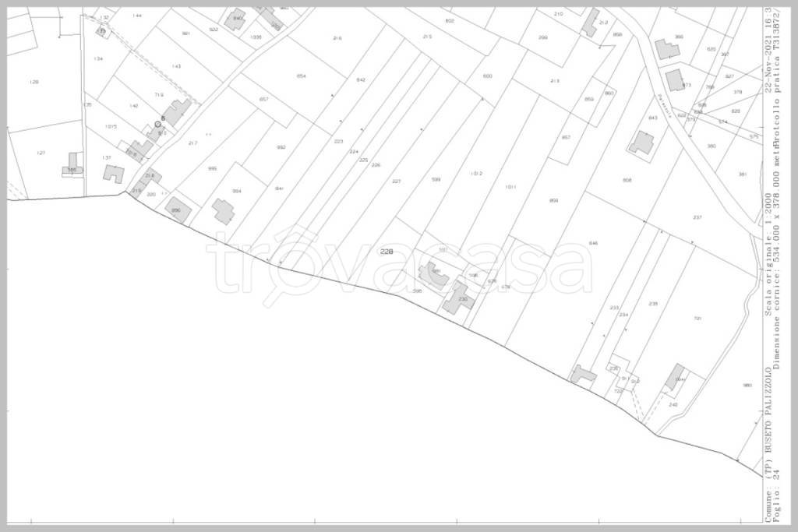Select the gray building labeled 230
The width and height of the screenshot is (798, 532).
click(x=457, y=299)
